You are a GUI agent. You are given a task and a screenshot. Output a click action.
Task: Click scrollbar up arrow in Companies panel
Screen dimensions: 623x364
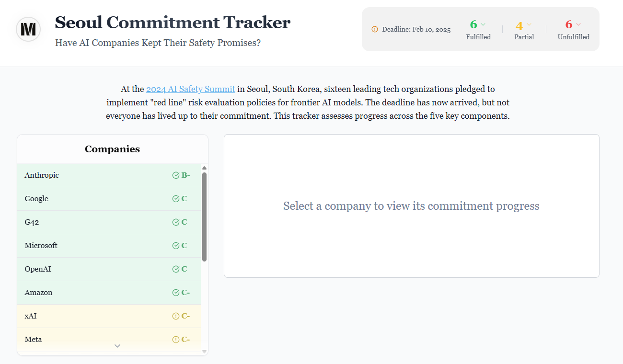click(205, 168)
